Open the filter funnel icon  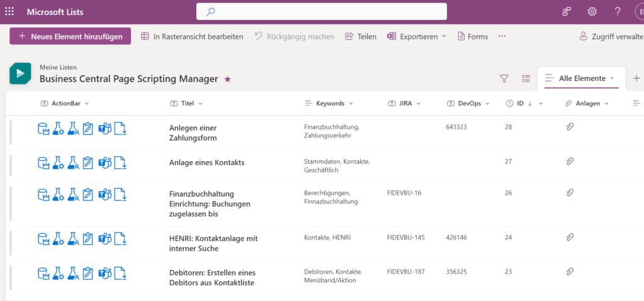point(504,79)
